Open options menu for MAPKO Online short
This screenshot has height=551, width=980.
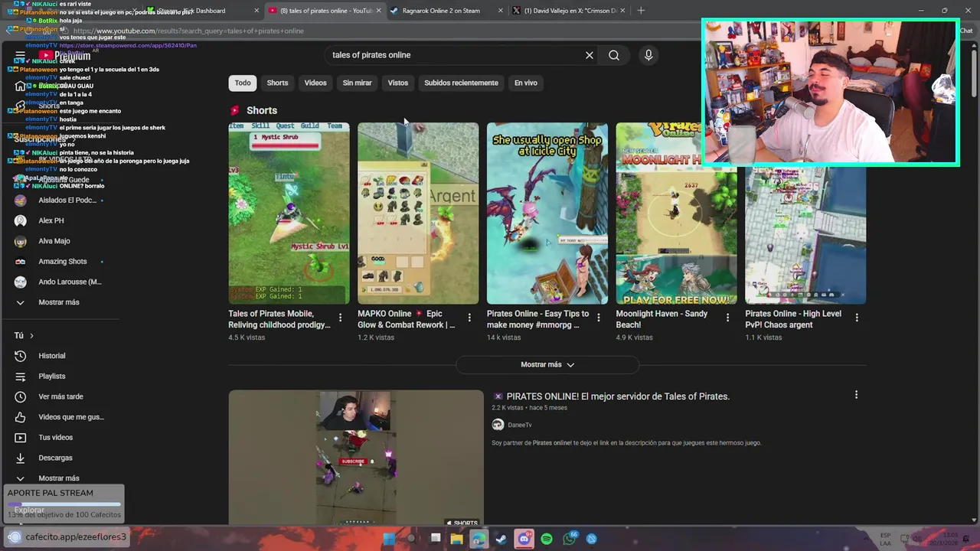469,318
